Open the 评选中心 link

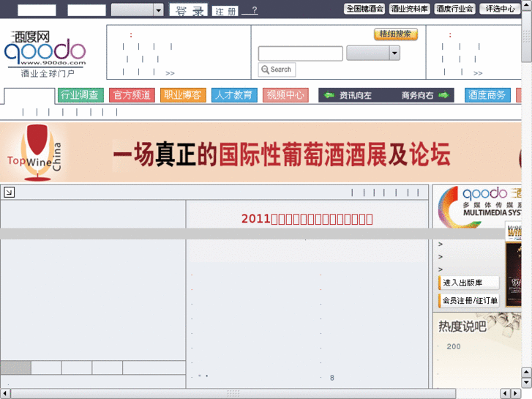500,9
